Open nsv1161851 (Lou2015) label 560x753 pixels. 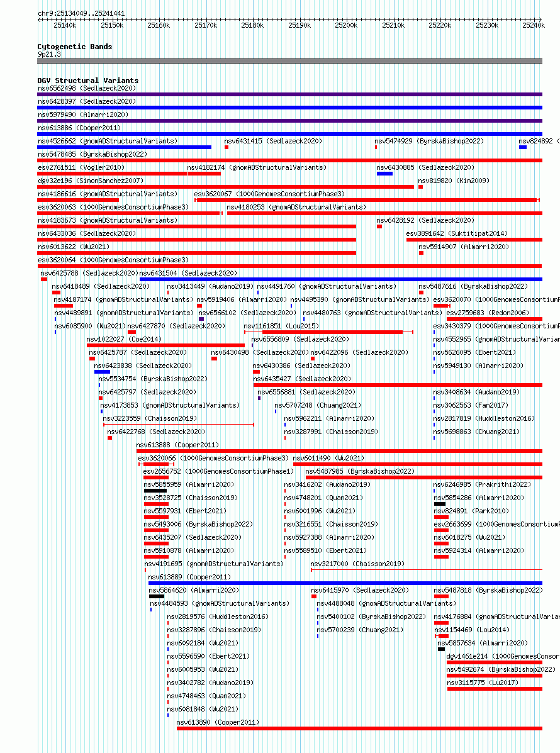coord(281,326)
